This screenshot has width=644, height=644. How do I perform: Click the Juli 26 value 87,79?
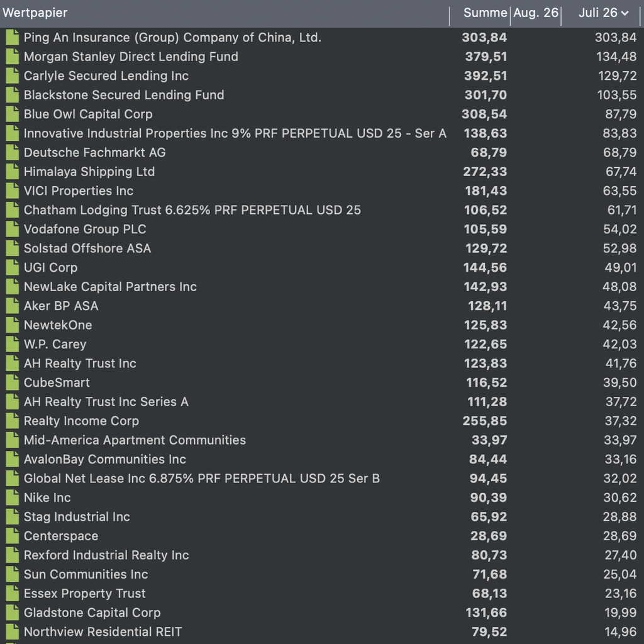621,114
